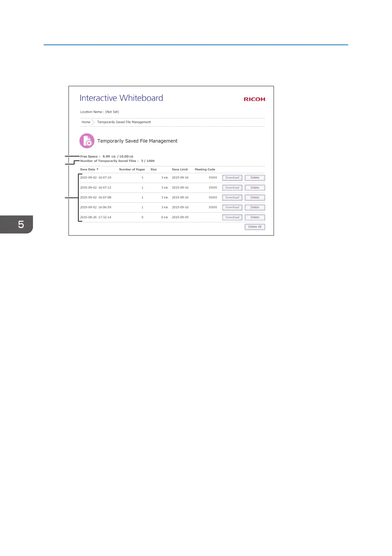
Task: Click the Interactive Whiteboard title
Action: [x=121, y=98]
